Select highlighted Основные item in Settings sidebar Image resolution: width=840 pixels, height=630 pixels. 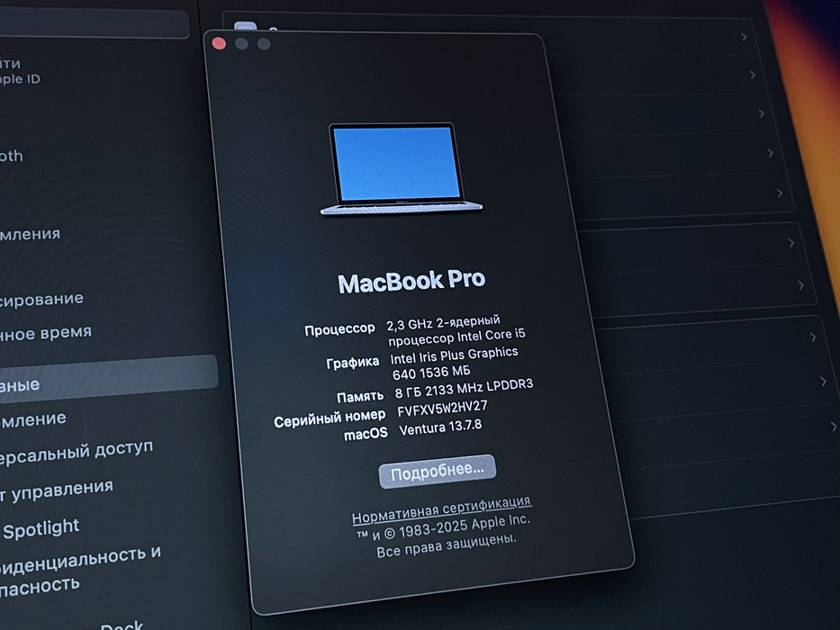click(107, 376)
